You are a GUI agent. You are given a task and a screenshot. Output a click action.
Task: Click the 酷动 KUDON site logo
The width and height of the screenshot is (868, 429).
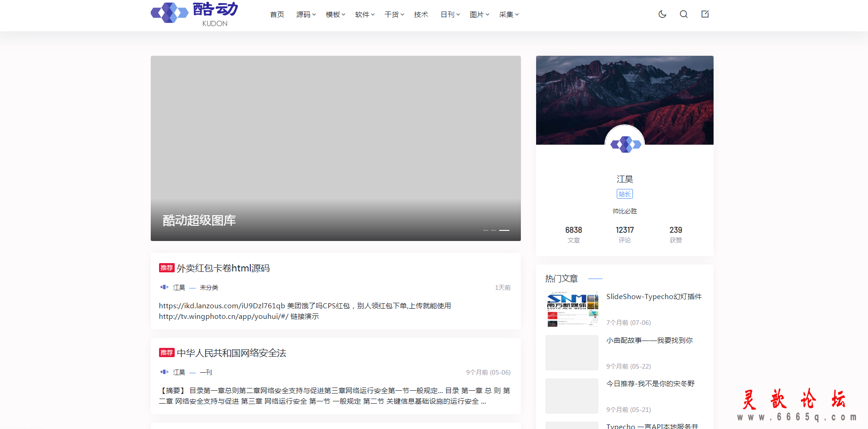(195, 14)
